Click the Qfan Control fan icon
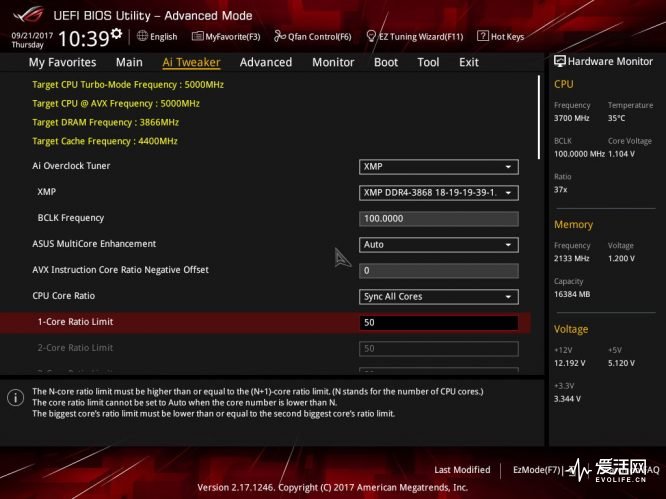Viewport: 666px width, 499px height. [279, 36]
